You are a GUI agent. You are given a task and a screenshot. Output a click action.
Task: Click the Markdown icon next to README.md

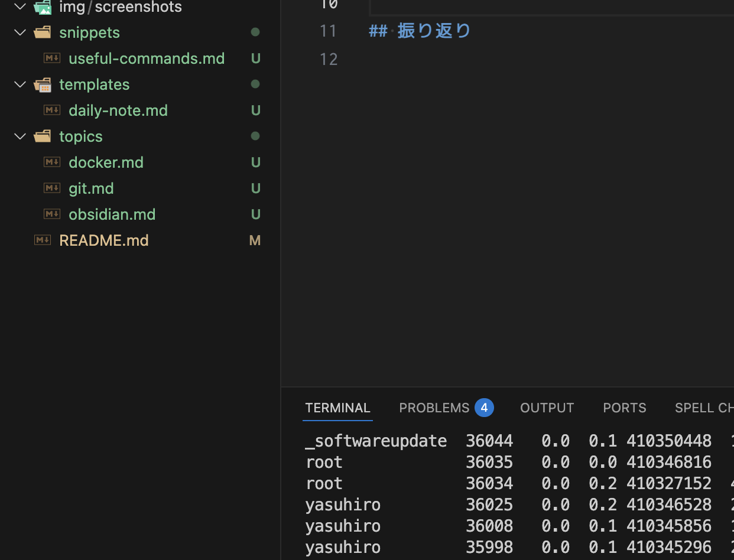tap(42, 240)
